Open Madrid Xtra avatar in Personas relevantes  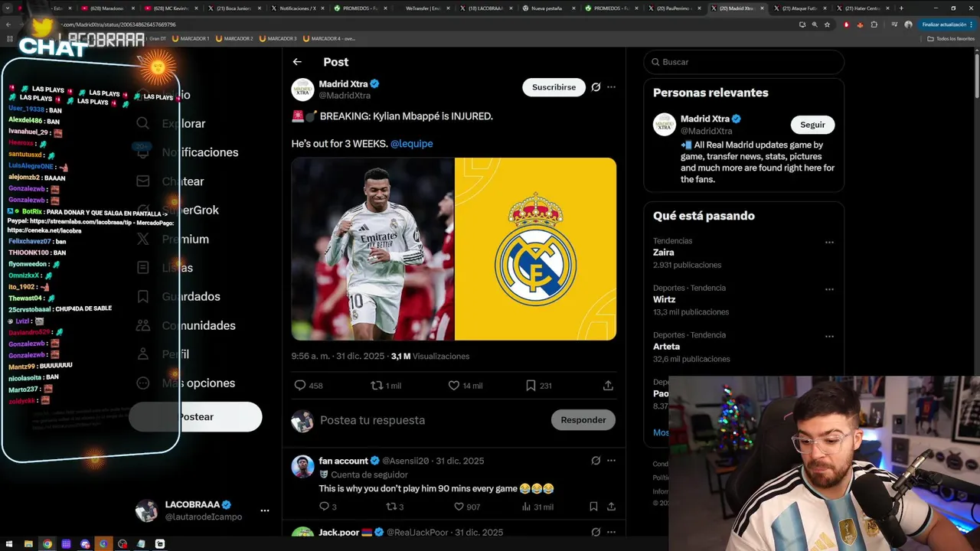pyautogui.click(x=665, y=125)
